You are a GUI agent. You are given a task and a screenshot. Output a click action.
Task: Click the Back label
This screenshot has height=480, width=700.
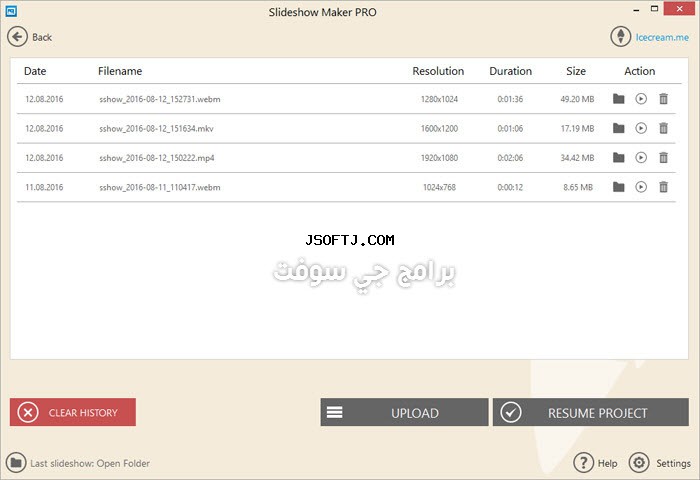pos(42,37)
